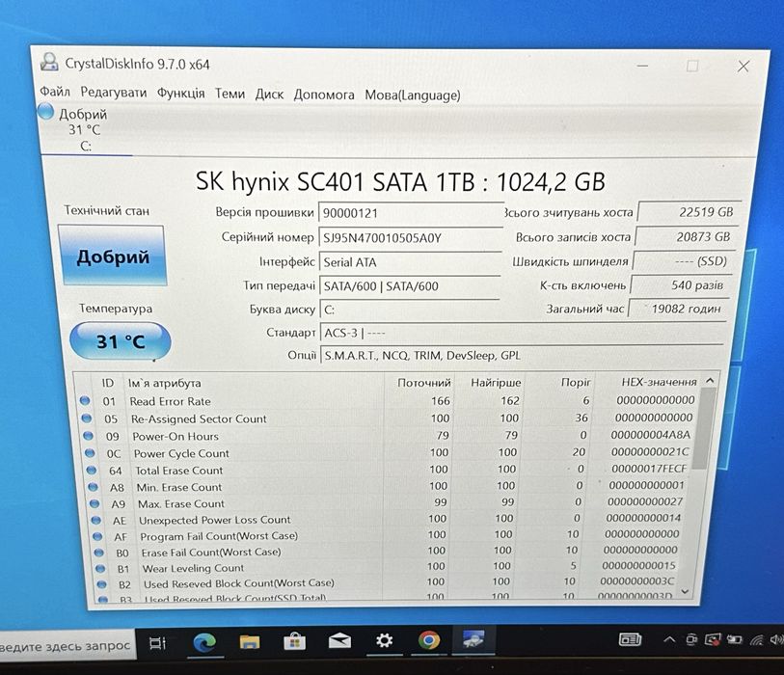Click the Найгірше column header
This screenshot has height=675, width=784.
[496, 383]
